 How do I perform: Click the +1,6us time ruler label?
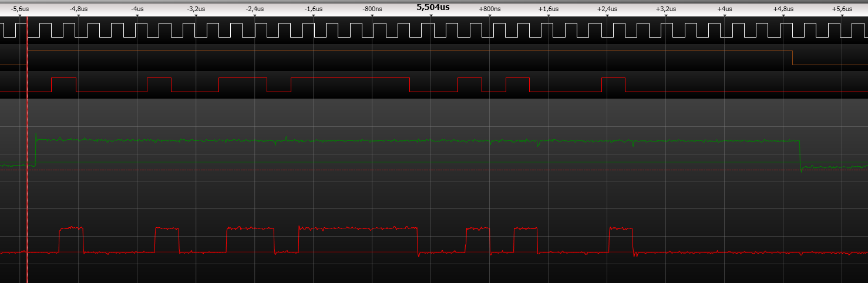point(549,9)
